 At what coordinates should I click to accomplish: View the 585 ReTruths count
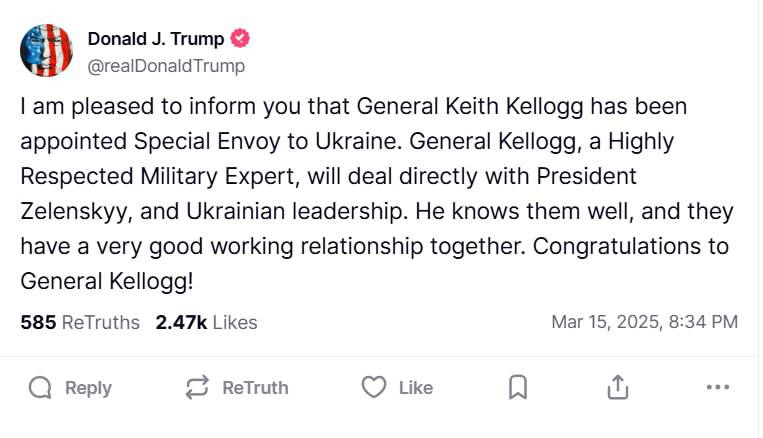(x=80, y=322)
